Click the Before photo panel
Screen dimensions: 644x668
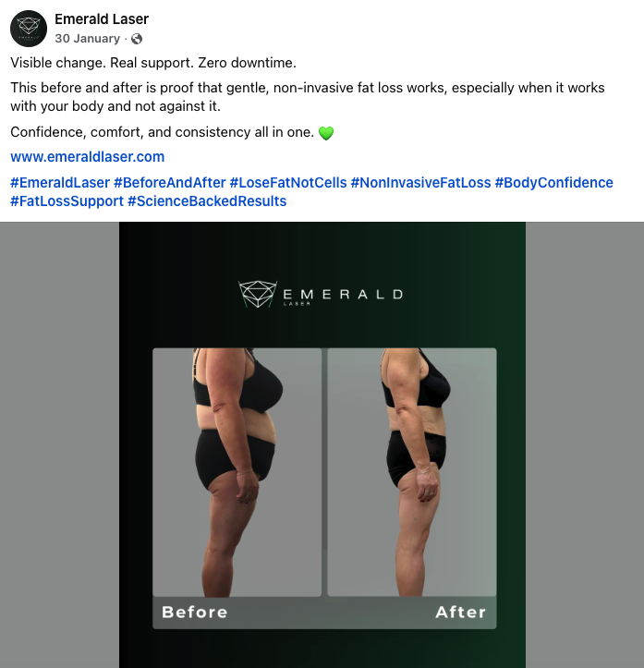click(x=237, y=472)
